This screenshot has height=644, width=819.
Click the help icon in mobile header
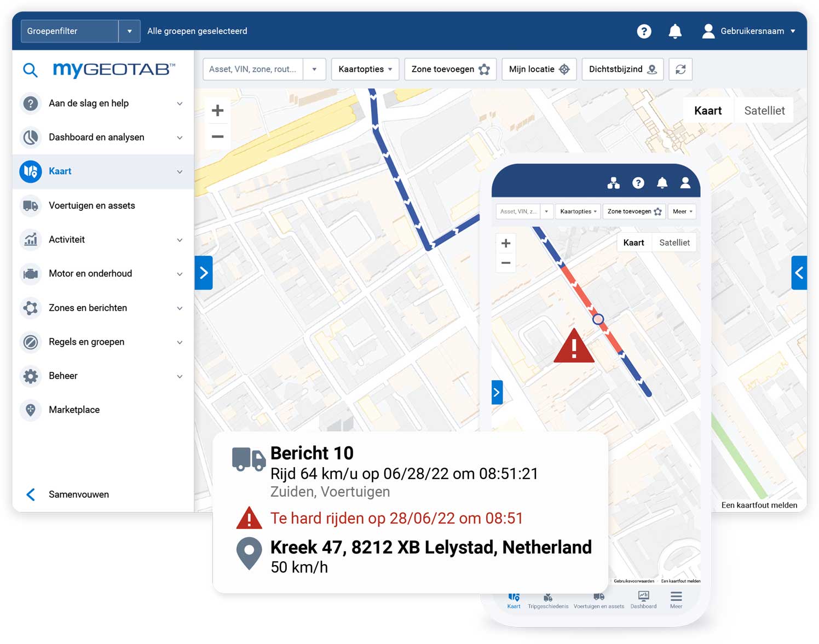click(x=638, y=183)
